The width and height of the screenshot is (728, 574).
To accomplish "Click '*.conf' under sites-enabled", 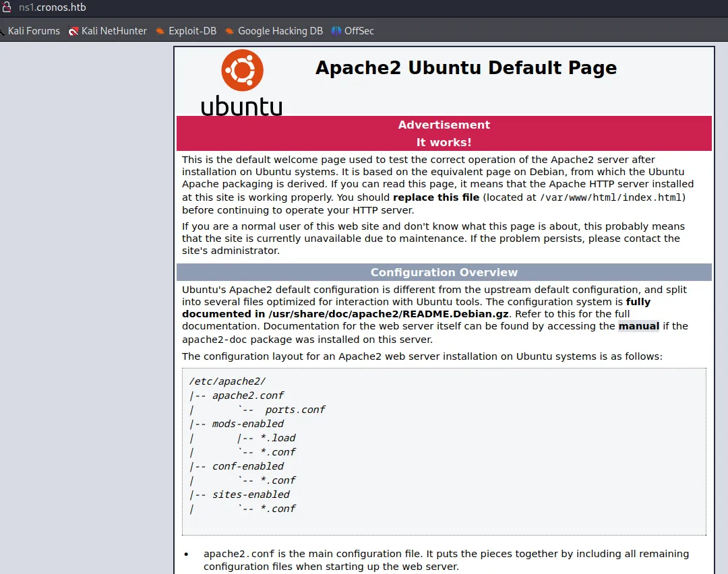I will click(x=278, y=509).
